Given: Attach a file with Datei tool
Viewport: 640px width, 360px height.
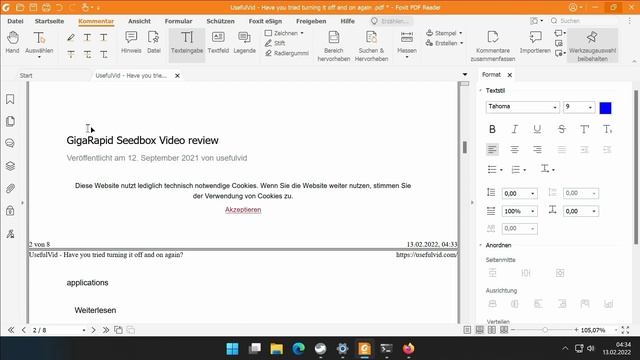Looking at the screenshot, I should [x=153, y=43].
